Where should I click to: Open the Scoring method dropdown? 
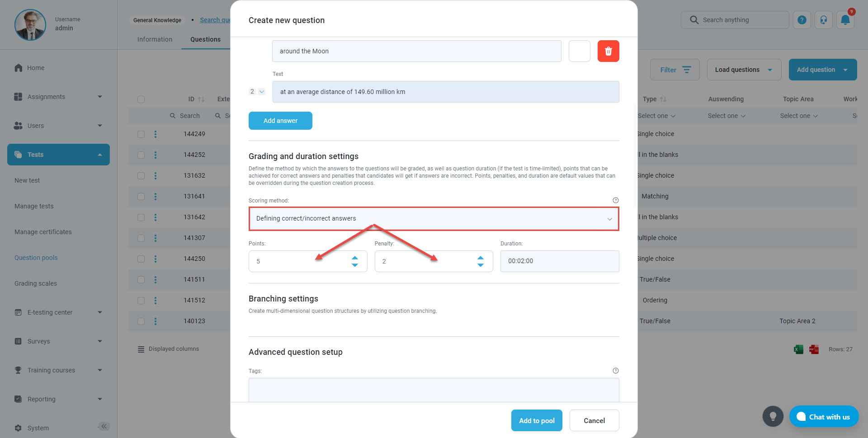point(434,219)
